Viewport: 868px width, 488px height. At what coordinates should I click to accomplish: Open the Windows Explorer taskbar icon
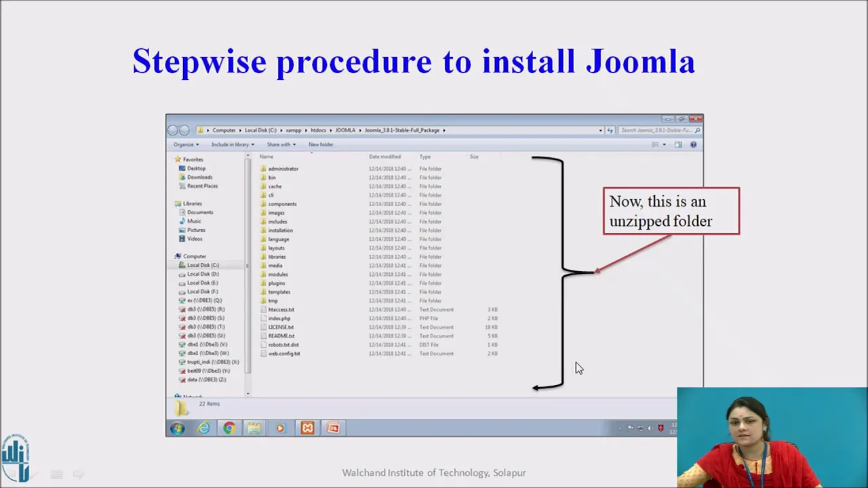tap(254, 428)
